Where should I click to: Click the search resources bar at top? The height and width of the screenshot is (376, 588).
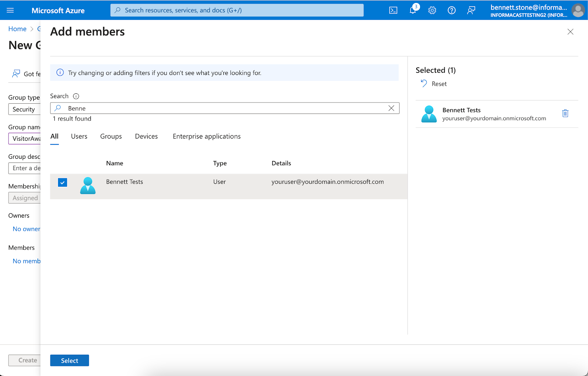(237, 10)
